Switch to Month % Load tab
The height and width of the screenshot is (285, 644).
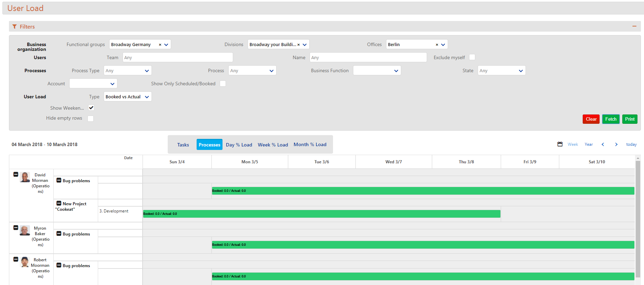(x=310, y=145)
